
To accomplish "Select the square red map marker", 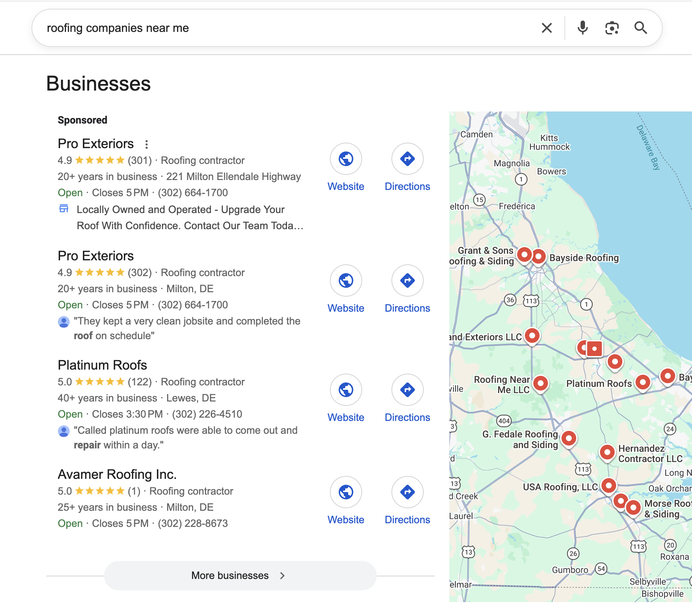I will click(x=595, y=349).
